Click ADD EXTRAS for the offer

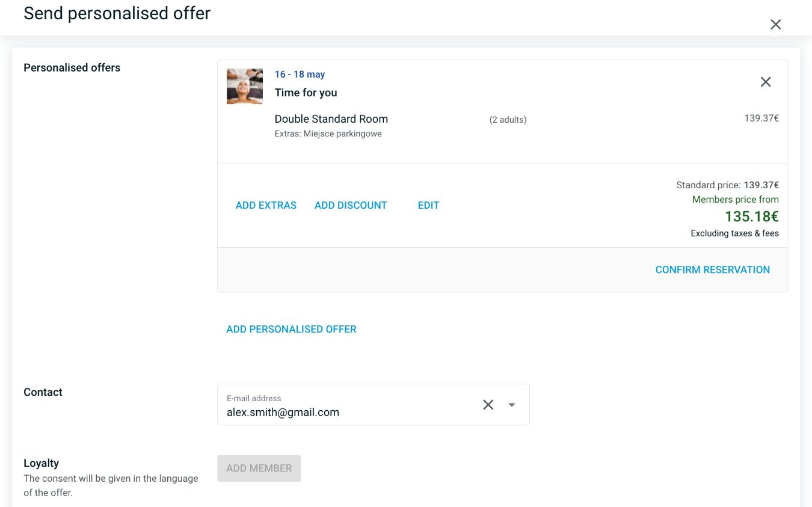coord(266,205)
